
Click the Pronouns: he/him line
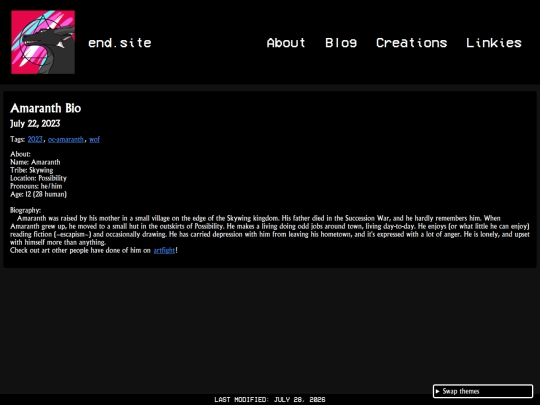[x=36, y=186]
